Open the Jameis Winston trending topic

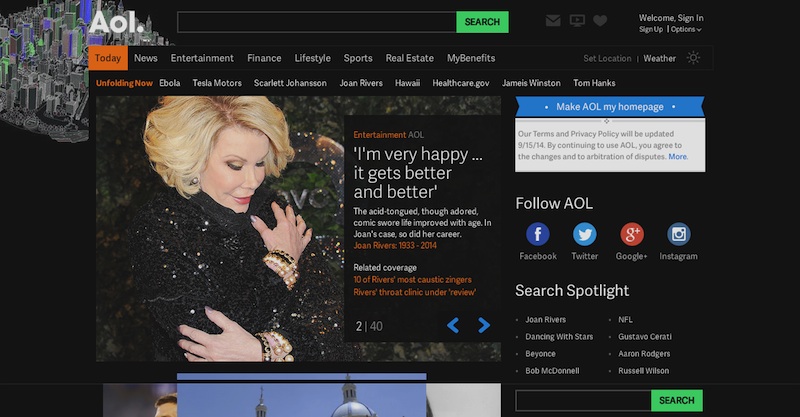[531, 83]
